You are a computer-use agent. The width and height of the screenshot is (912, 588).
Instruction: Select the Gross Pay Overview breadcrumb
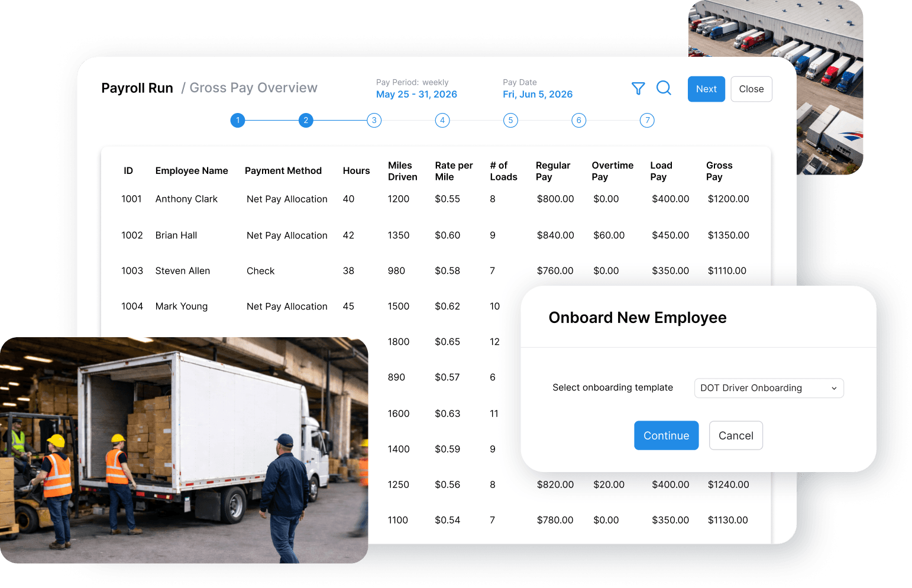[253, 88]
